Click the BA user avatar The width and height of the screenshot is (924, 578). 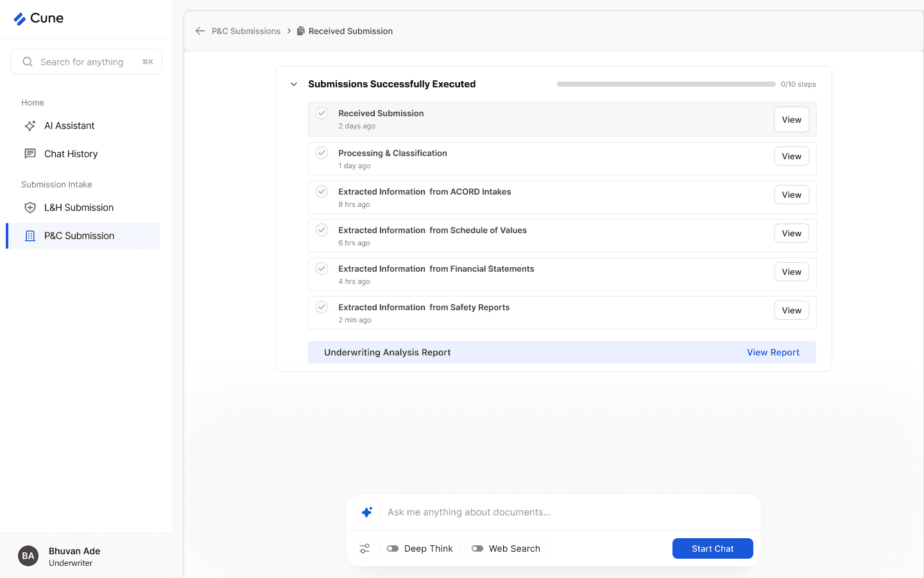pos(28,556)
